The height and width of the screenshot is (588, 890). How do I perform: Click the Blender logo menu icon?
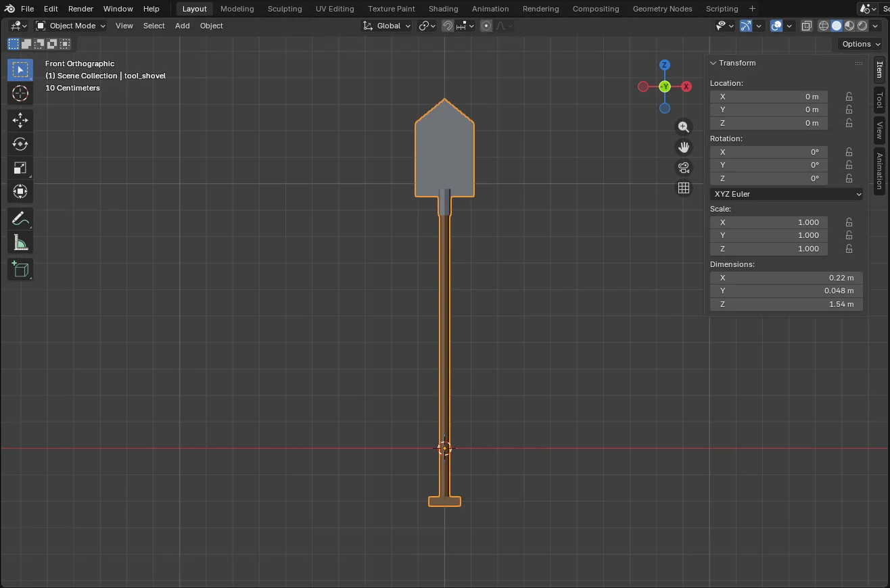9,9
